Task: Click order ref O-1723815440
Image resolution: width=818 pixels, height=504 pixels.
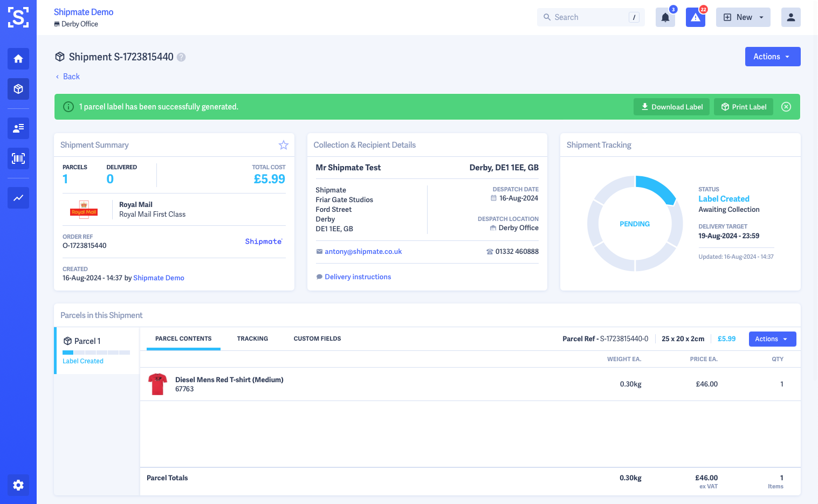Action: pos(85,246)
